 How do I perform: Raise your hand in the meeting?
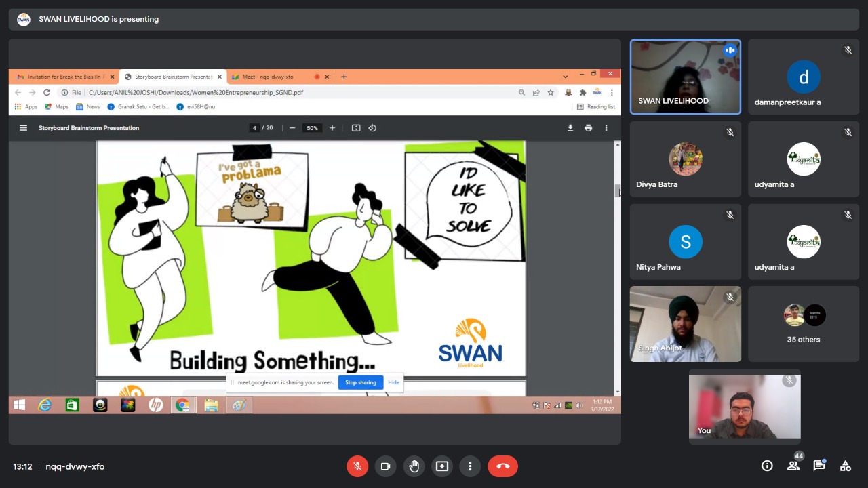[414, 466]
